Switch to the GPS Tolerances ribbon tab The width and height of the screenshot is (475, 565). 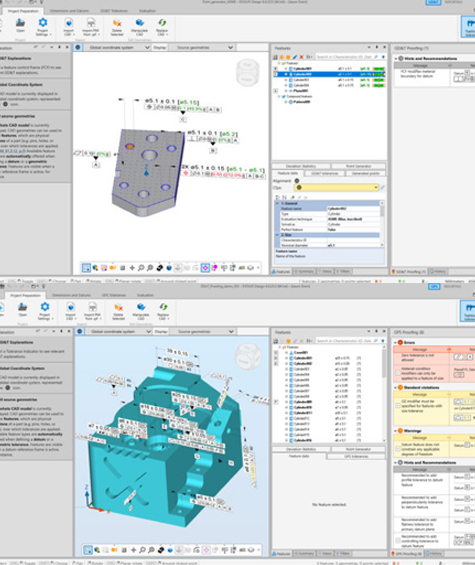tap(114, 295)
